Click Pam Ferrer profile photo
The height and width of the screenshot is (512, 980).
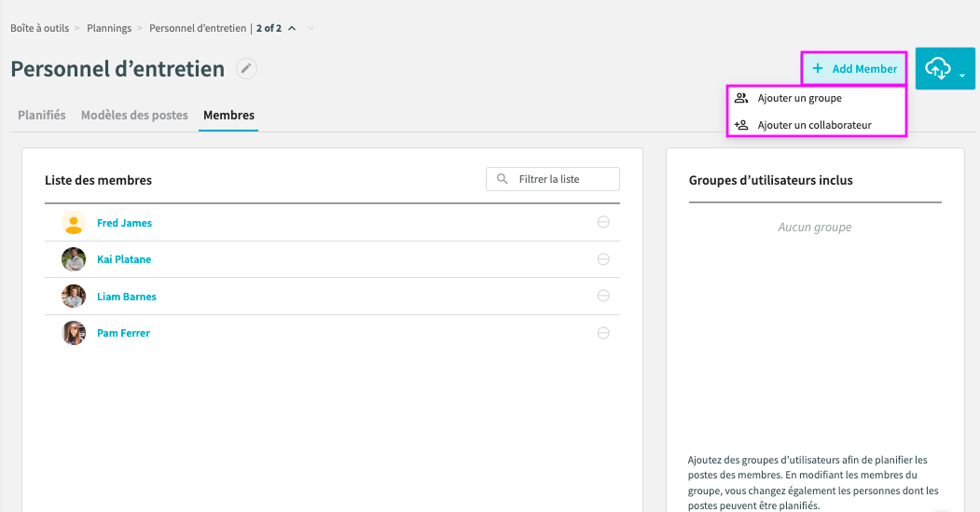(x=74, y=333)
